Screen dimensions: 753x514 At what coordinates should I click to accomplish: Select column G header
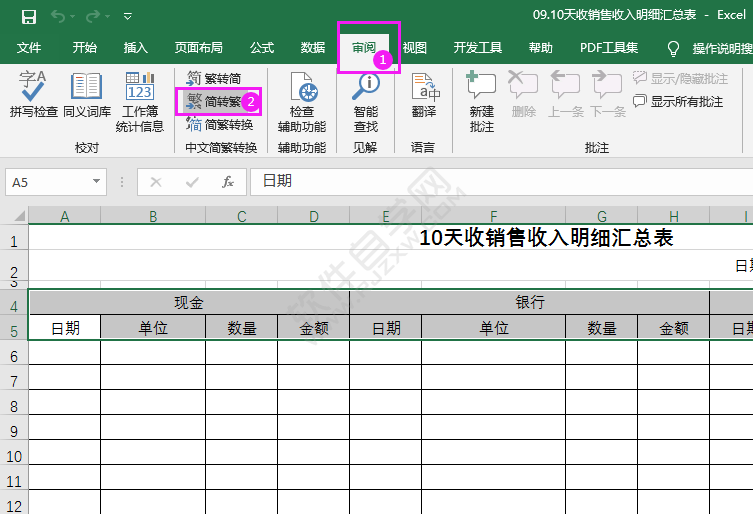click(602, 216)
